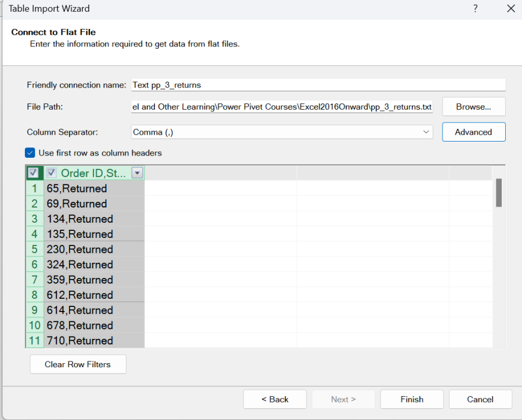This screenshot has height=420, width=522.
Task: Toggle 'Use first row as column headers' checkbox
Action: 30,153
